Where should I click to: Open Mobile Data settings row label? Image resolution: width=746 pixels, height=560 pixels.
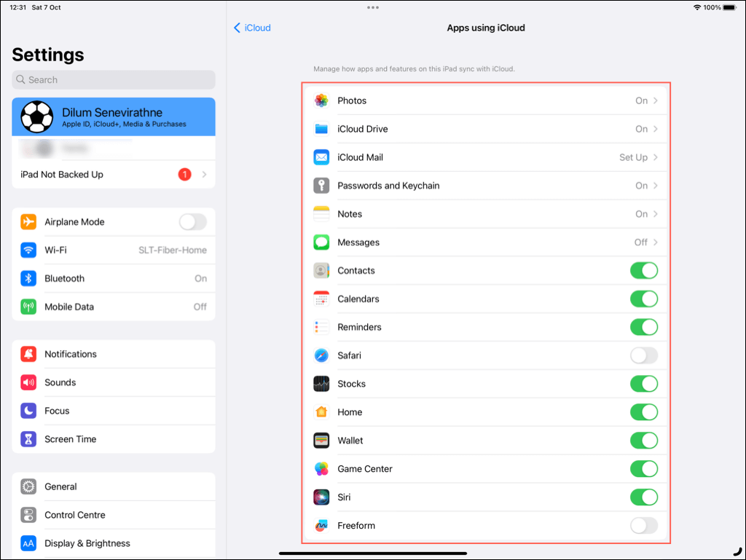(69, 307)
